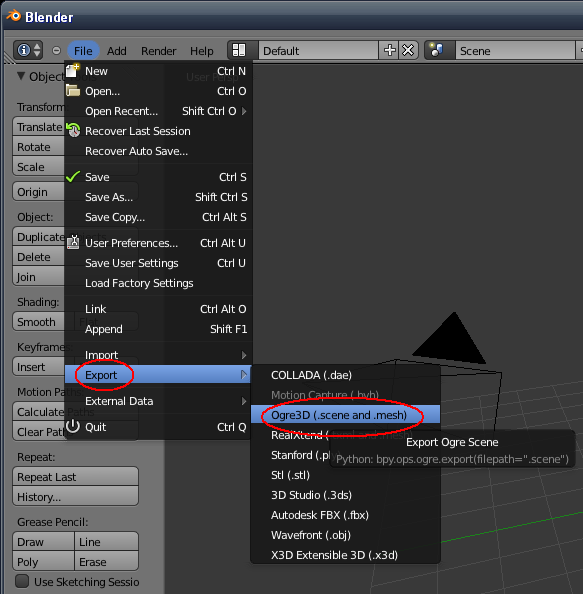Click Save User Settings entry
This screenshot has height=594, width=583.
coord(158,263)
